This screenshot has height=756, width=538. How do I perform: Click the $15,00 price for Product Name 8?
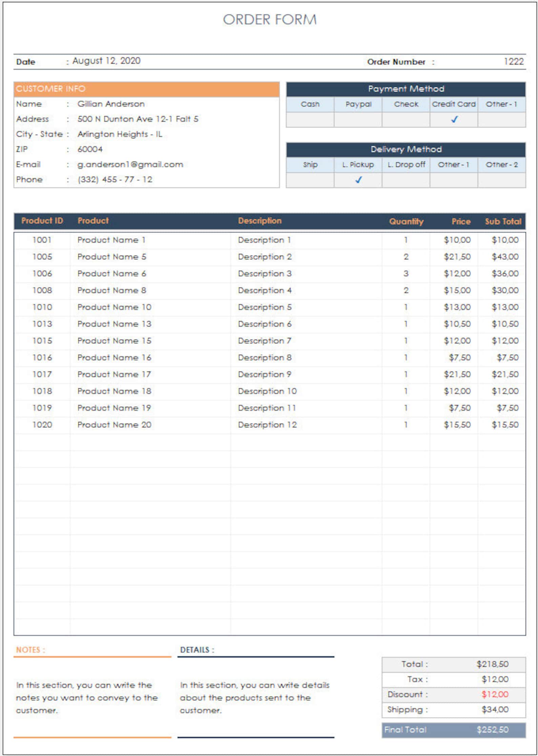coord(454,290)
